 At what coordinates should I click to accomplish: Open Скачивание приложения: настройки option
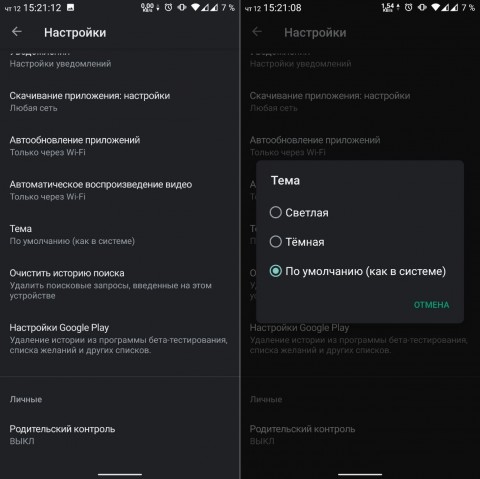(120, 102)
